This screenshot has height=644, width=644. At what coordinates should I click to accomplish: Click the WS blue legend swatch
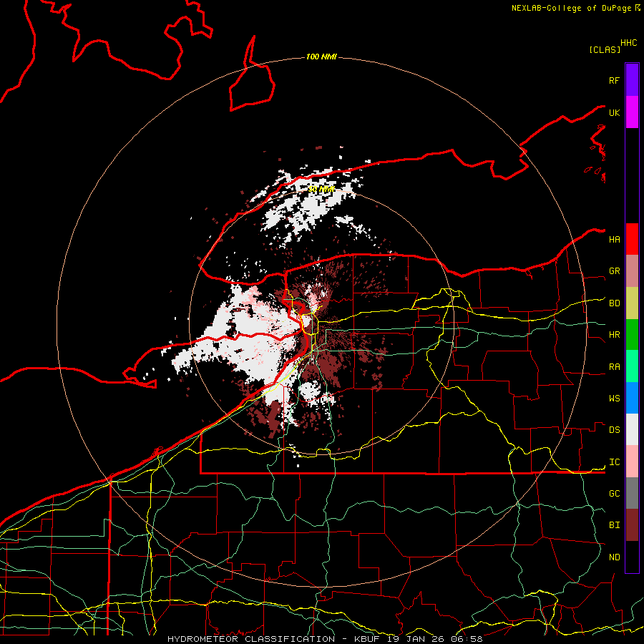coord(632,398)
